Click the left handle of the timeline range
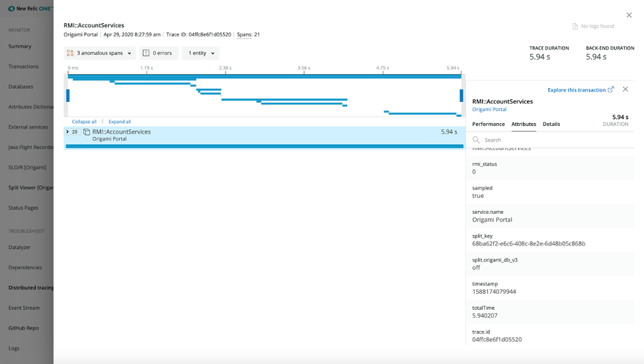644x364 pixels. tap(67, 95)
